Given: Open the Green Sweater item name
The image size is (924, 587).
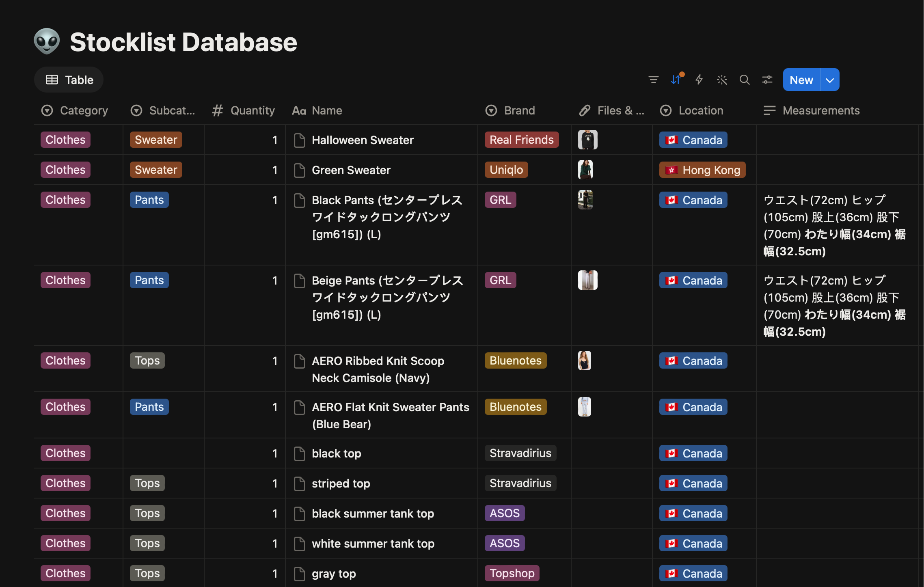Looking at the screenshot, I should 351,170.
